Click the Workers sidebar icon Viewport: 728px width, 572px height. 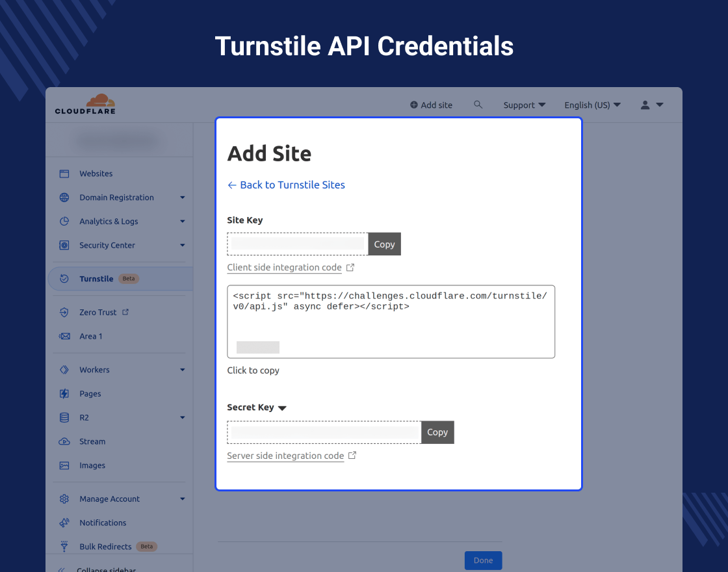pos(64,370)
